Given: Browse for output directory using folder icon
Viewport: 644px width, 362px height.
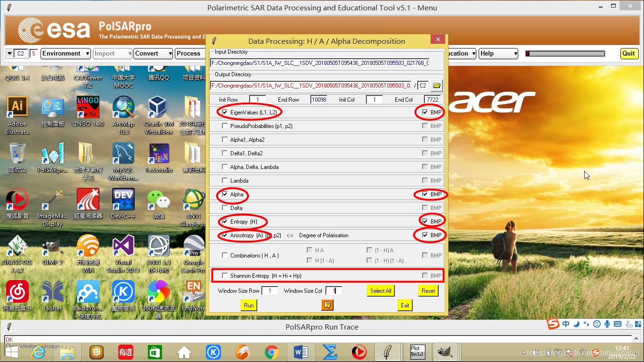Looking at the screenshot, I should tap(436, 86).
